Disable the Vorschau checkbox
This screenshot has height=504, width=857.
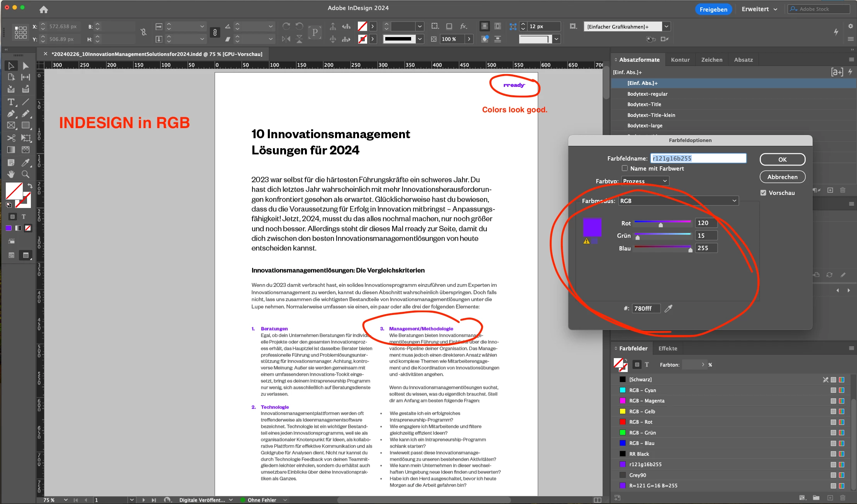click(763, 193)
